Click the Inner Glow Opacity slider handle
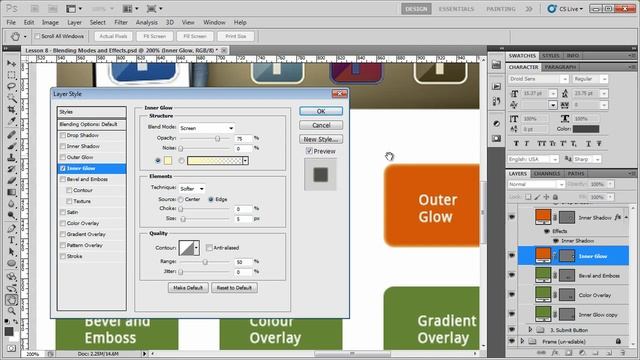This screenshot has height=360, width=640. pos(218,139)
